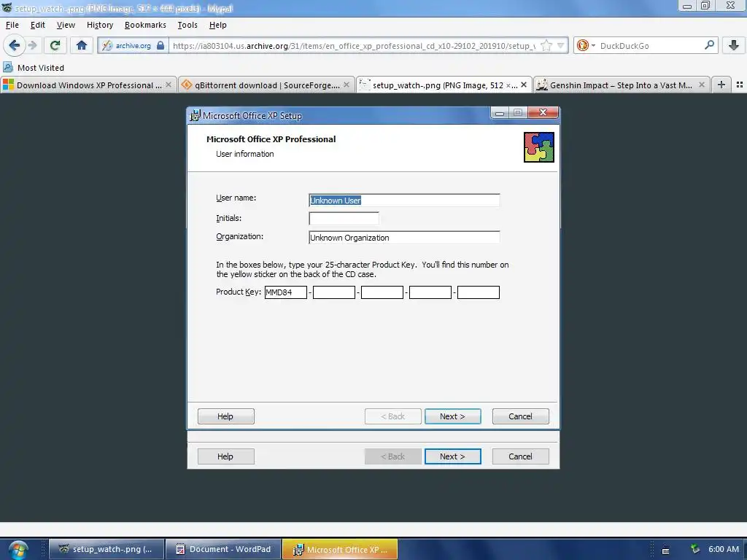Bookmark this page with the star icon
Screen dimensions: 747x560
pyautogui.click(x=546, y=46)
